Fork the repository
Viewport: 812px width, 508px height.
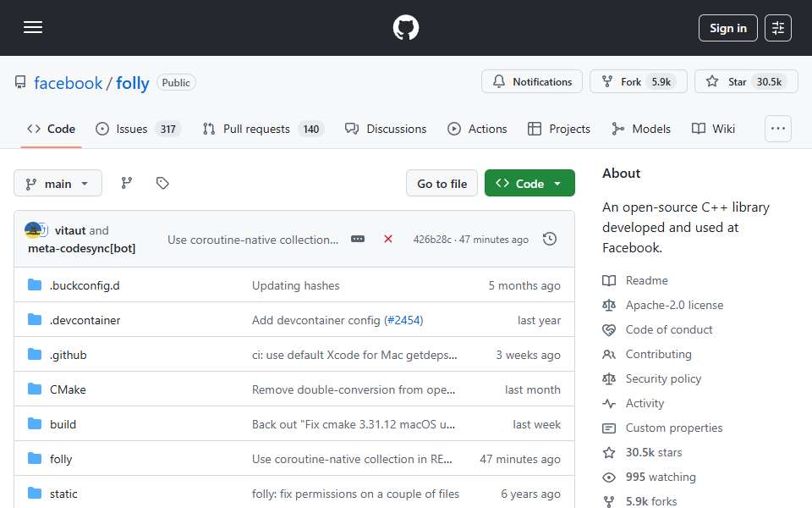click(639, 82)
